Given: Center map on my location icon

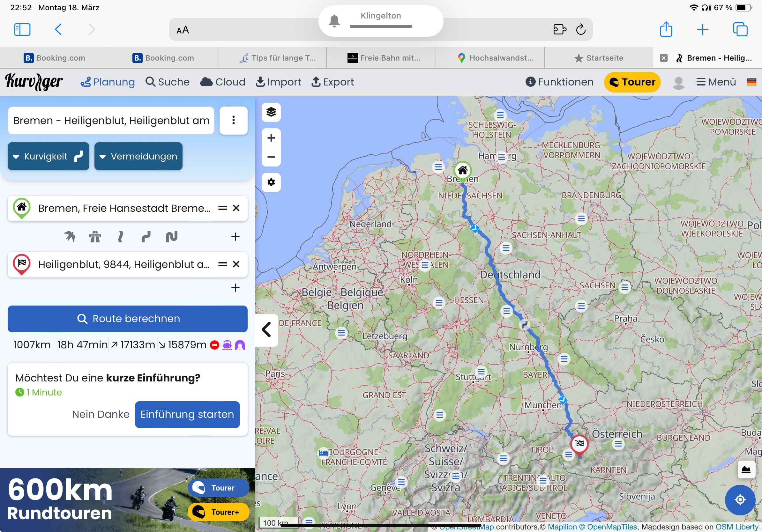Looking at the screenshot, I should point(740,499).
